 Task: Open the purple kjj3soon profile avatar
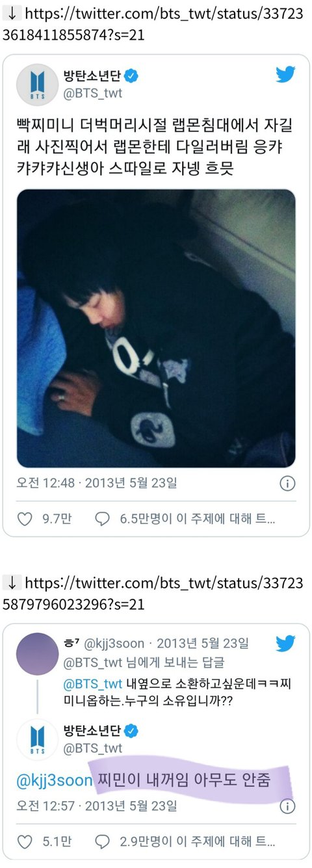click(x=37, y=653)
